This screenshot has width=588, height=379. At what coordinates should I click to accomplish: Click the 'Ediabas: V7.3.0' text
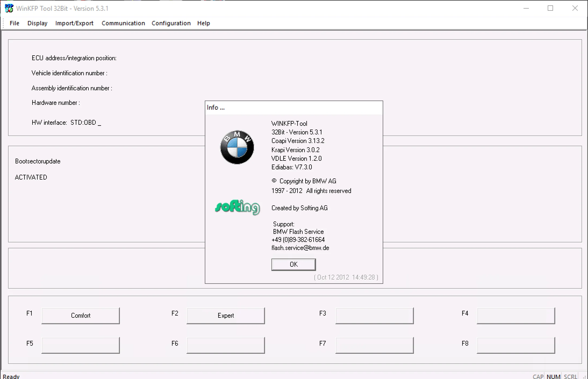point(292,167)
